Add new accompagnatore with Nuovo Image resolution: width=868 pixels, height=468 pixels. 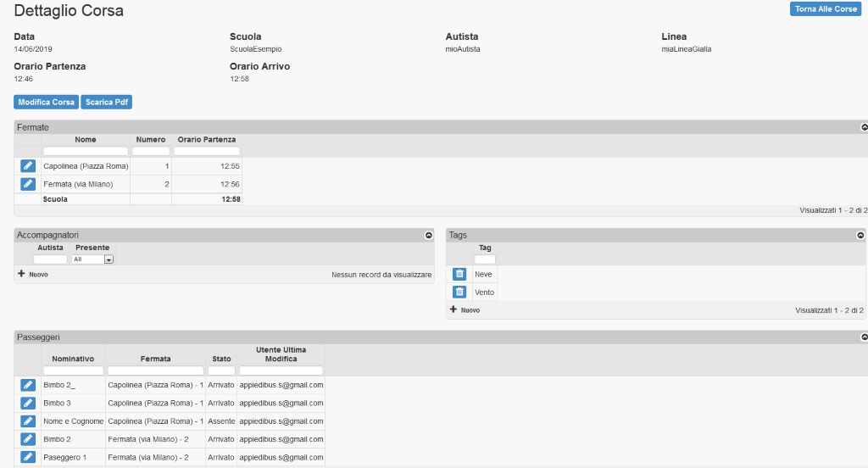pos(33,275)
